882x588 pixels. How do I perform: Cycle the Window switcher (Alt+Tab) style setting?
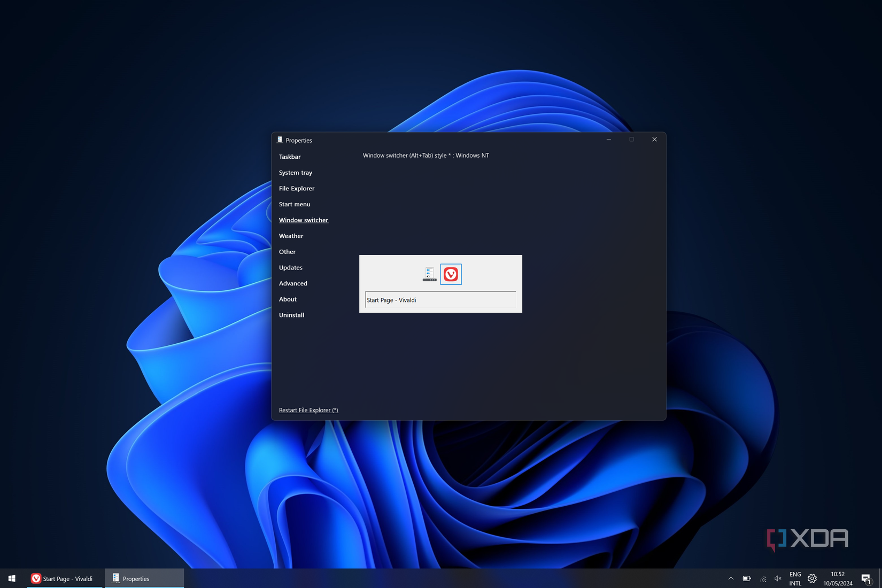coord(426,155)
